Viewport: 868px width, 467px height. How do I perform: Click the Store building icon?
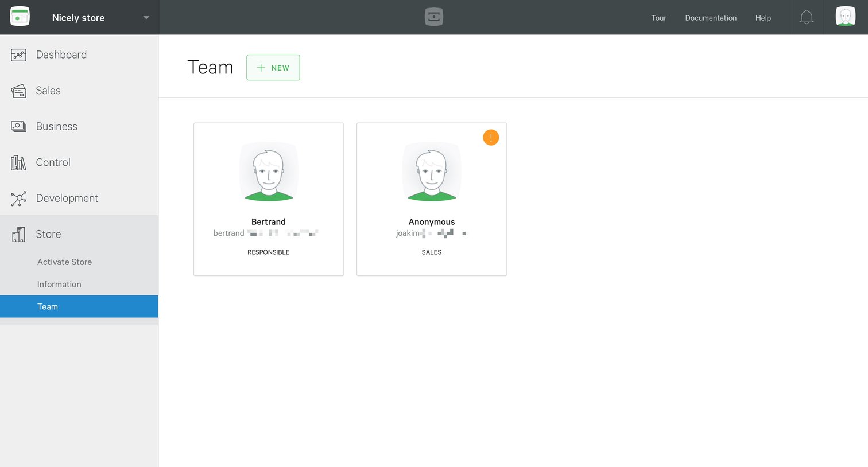pos(18,234)
